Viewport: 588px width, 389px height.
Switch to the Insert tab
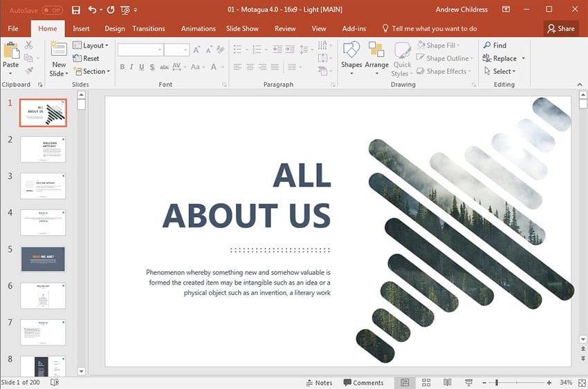click(81, 28)
